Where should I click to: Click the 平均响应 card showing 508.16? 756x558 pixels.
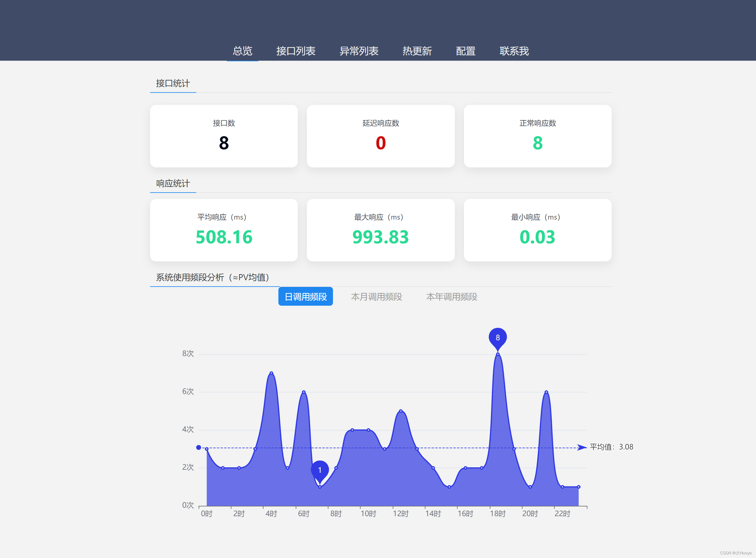click(223, 230)
